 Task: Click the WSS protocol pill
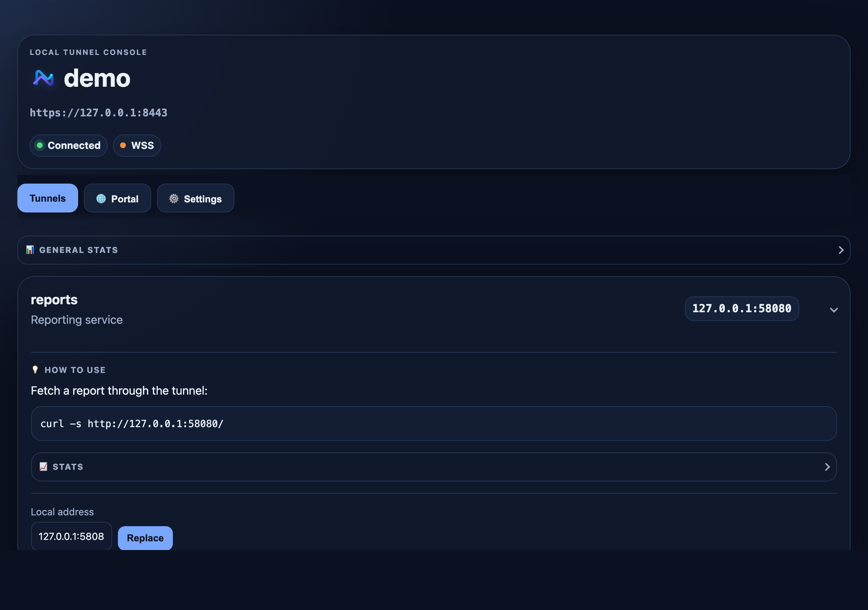[x=137, y=145]
